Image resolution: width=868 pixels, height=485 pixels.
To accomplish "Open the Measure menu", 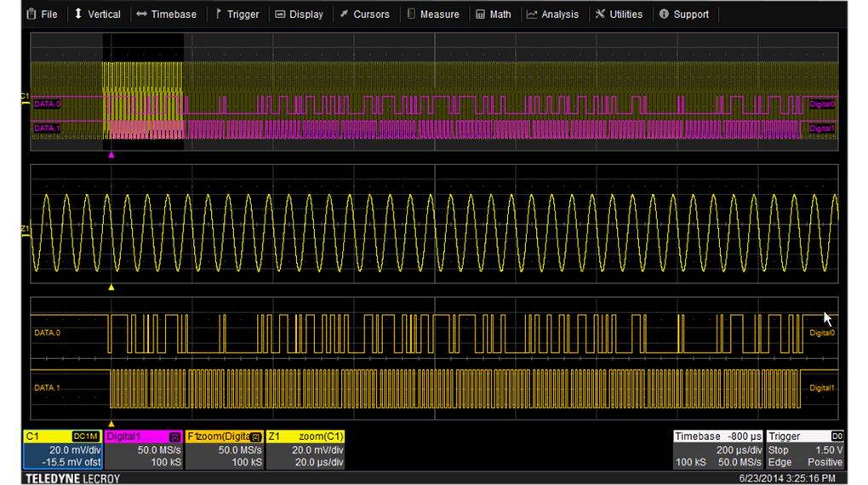I will click(433, 14).
